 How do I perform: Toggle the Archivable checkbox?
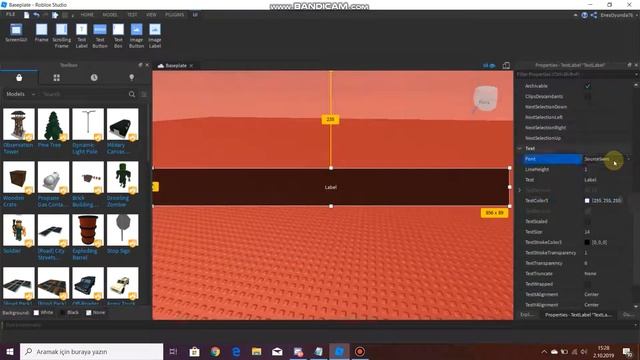click(587, 86)
